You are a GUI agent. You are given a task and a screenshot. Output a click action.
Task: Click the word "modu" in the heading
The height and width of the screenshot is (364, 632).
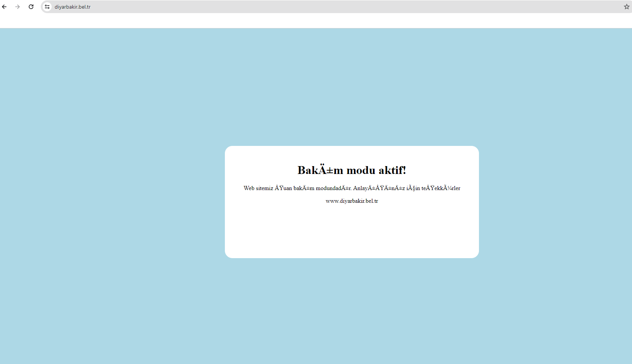tap(361, 170)
